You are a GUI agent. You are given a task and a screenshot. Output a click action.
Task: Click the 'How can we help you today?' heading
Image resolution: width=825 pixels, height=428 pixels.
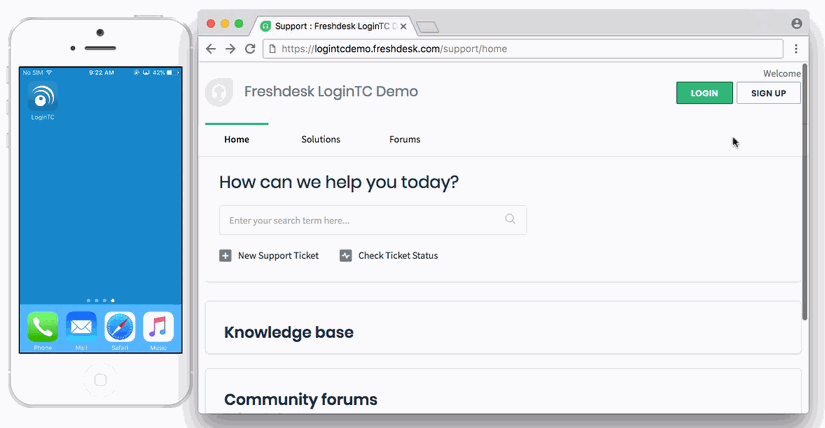click(x=339, y=182)
